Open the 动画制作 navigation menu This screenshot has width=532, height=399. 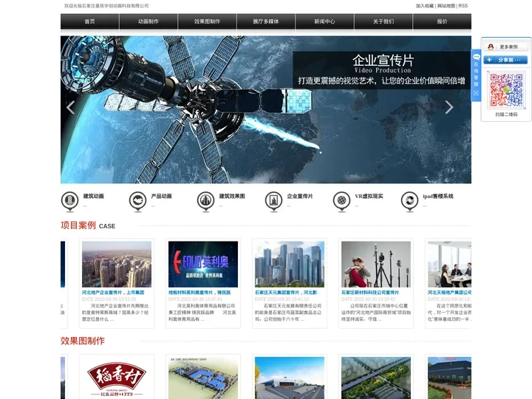[149, 21]
